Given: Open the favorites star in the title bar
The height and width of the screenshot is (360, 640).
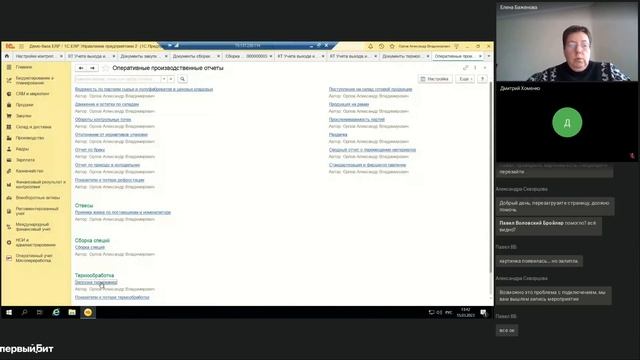Looking at the screenshot, I should tap(392, 46).
